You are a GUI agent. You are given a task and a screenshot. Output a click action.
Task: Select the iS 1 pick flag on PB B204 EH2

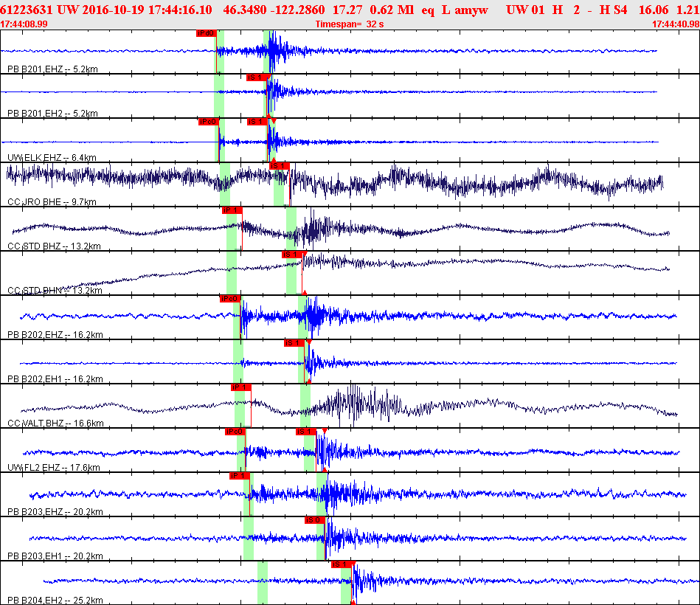coord(342,564)
